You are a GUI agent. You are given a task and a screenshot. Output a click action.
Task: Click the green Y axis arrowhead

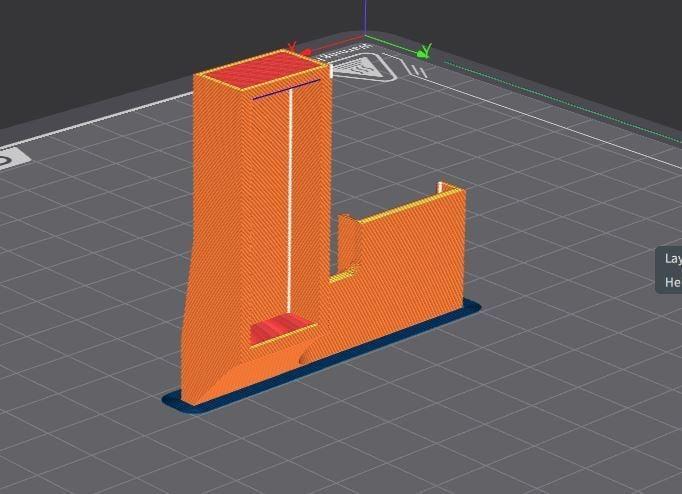click(423, 52)
